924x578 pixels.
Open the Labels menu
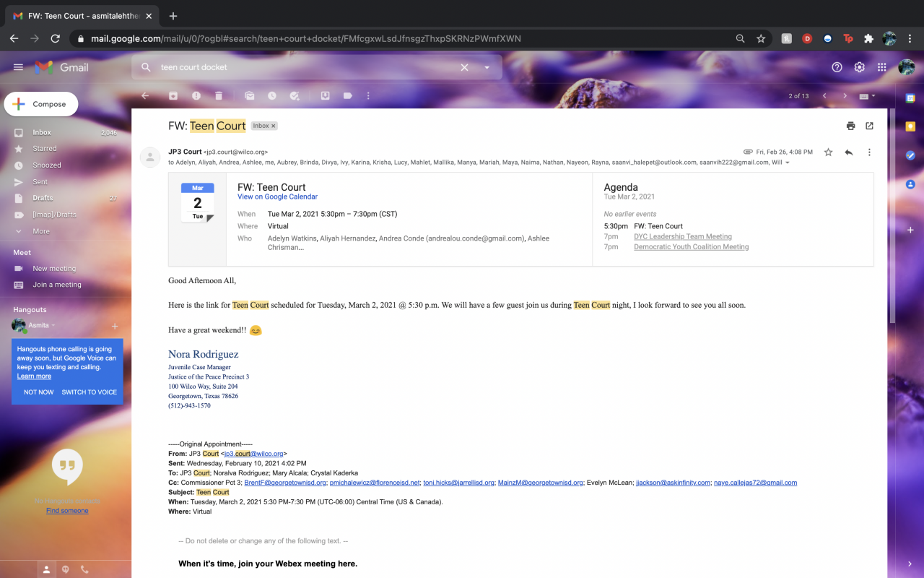point(348,95)
